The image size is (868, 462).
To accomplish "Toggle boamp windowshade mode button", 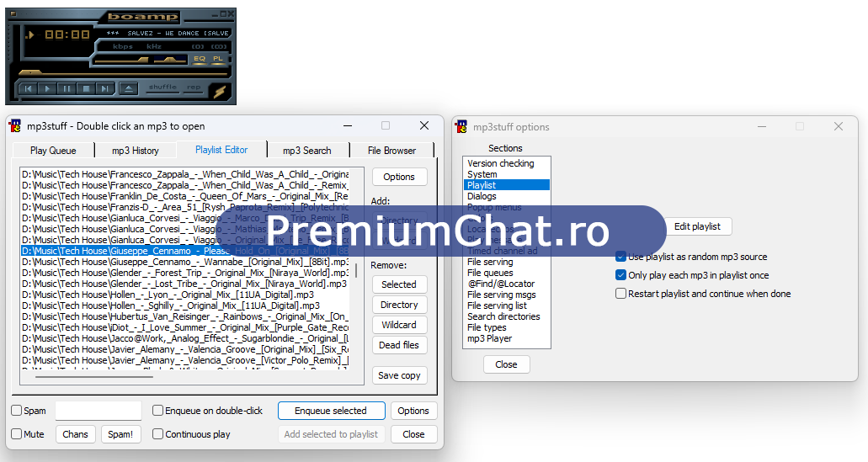I will coord(224,13).
